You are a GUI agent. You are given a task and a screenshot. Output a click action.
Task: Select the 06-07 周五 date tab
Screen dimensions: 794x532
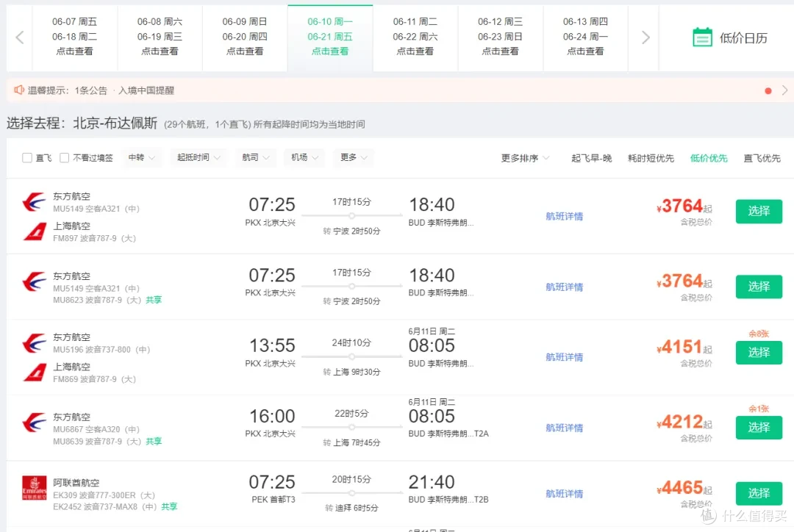click(74, 37)
